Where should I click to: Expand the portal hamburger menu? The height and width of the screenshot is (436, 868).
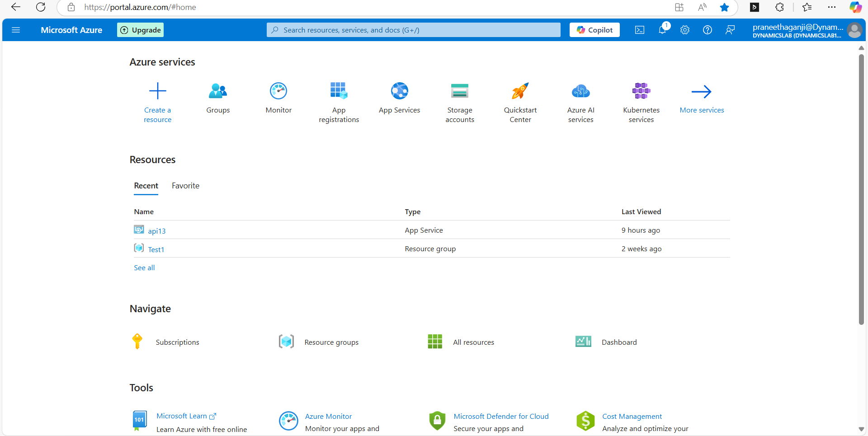click(x=16, y=30)
